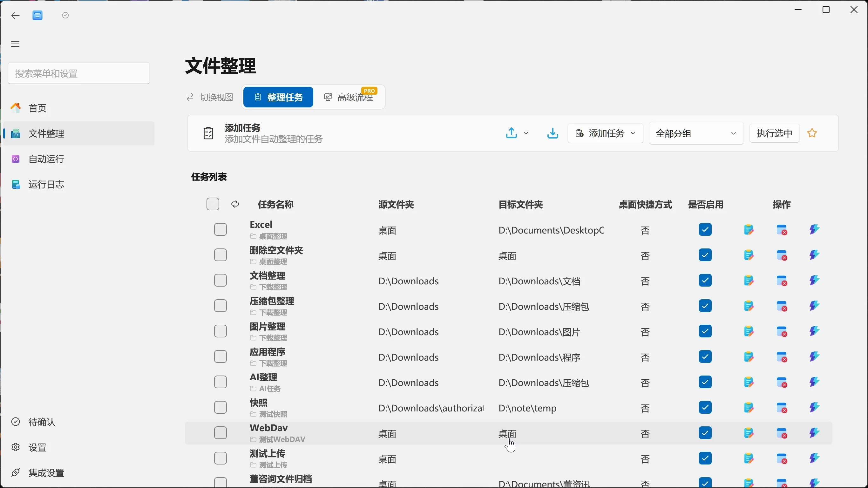Click refresh icon beside 任务名称 header

coord(235,204)
